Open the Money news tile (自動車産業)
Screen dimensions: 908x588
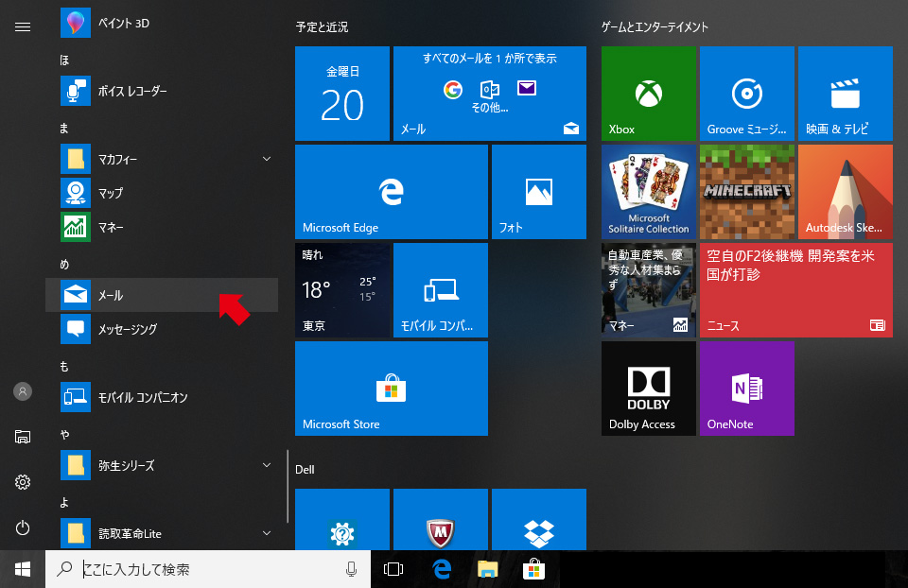tap(649, 290)
